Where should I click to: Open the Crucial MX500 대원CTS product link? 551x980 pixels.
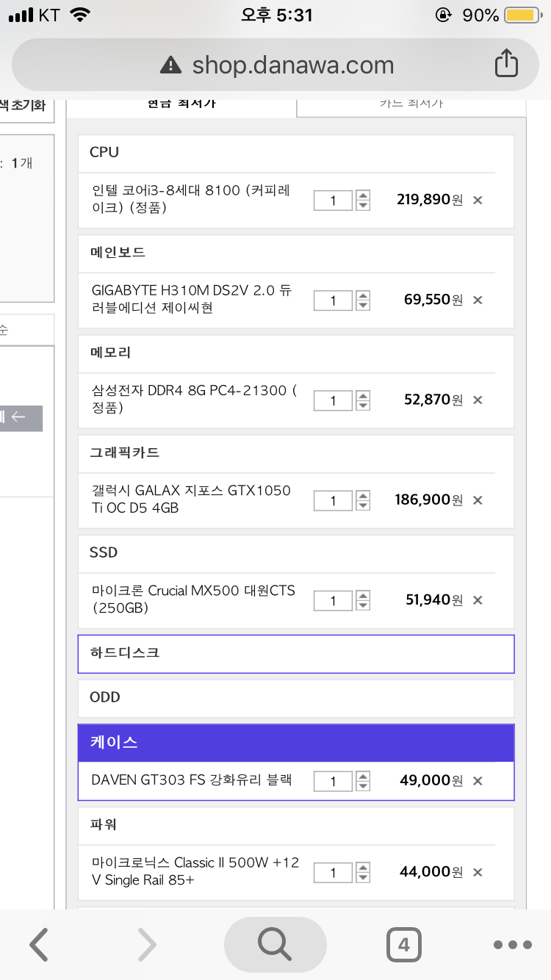tap(193, 599)
